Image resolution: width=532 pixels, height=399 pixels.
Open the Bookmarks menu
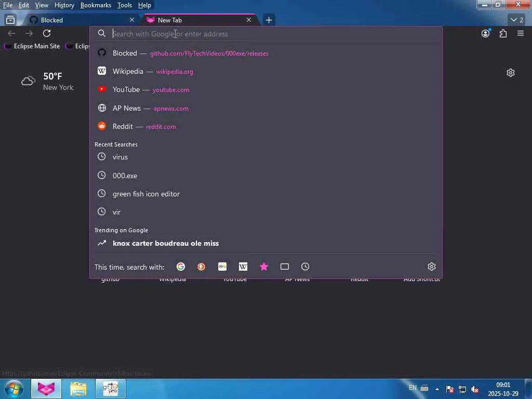[x=96, y=5]
